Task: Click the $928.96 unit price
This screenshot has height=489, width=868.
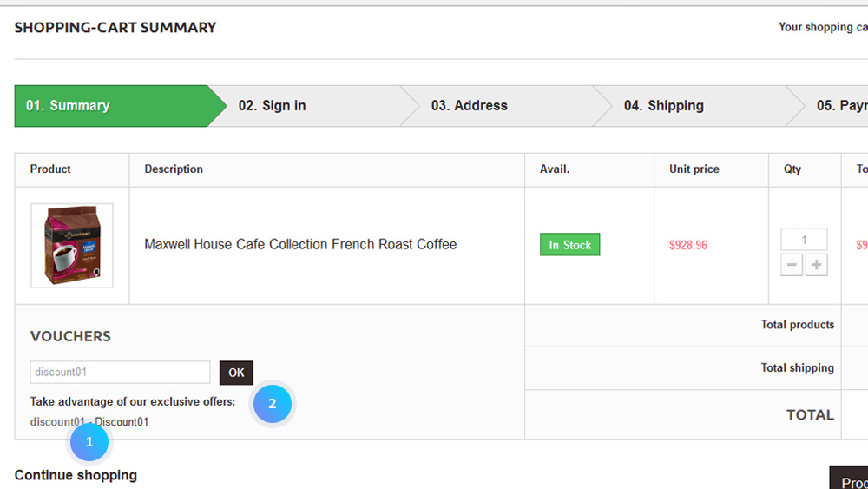Action: [688, 245]
